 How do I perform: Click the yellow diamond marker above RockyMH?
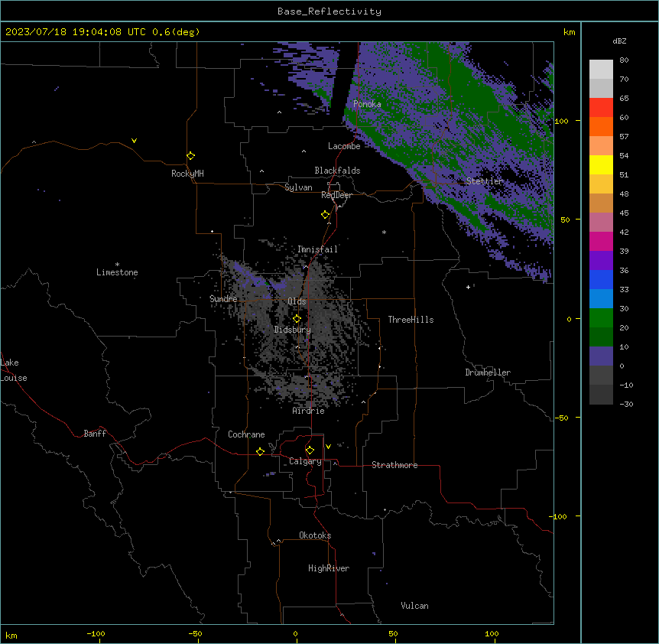[x=190, y=156]
